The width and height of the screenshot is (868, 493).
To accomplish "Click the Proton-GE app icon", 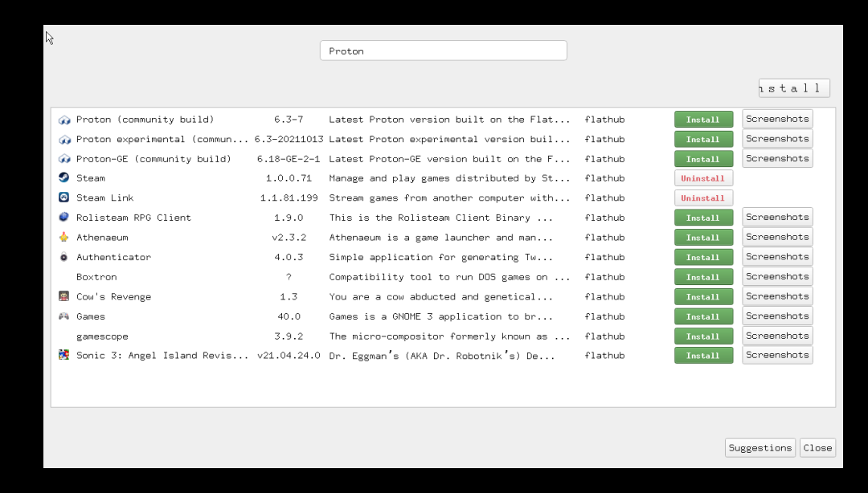I will 64,159.
